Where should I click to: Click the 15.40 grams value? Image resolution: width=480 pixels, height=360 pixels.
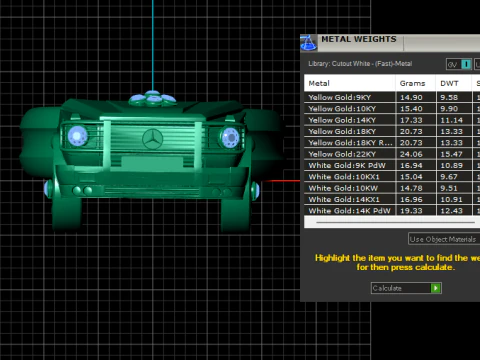(411, 109)
